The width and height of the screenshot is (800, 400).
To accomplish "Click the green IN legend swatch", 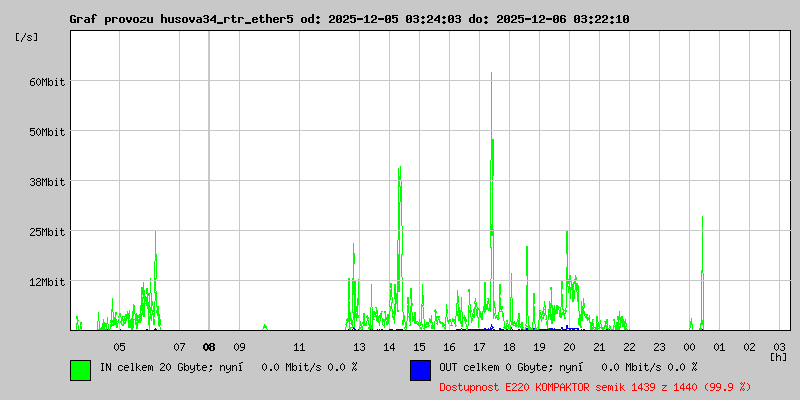I will 80,369.
